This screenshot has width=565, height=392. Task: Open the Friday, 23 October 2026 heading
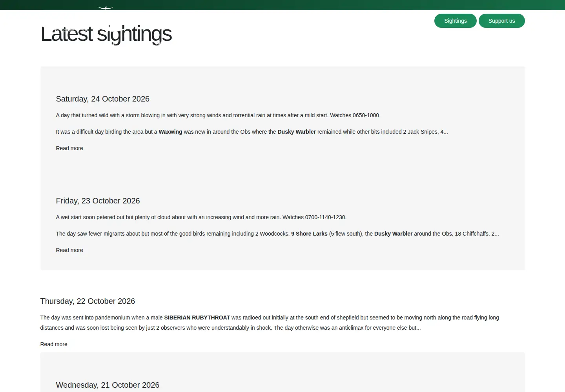pyautogui.click(x=98, y=201)
